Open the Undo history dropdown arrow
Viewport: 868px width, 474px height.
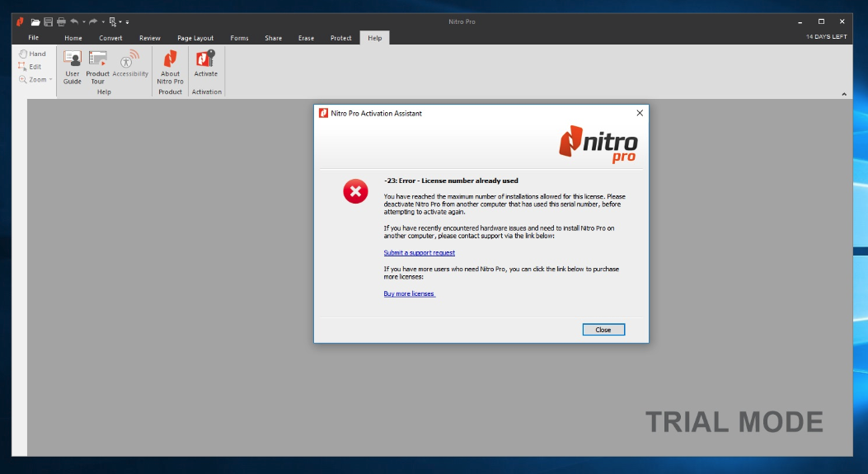(x=83, y=22)
